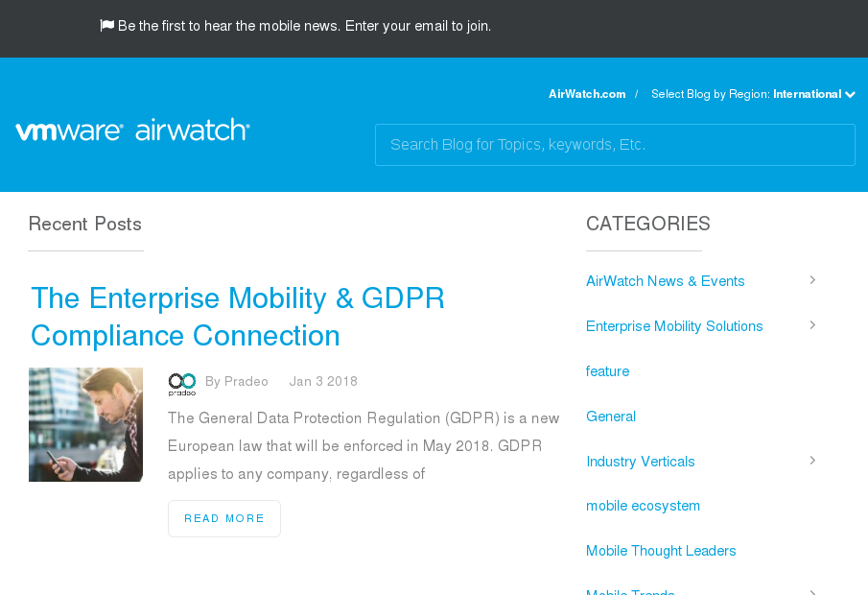This screenshot has height=595, width=868.
Task: Open the GDPR Compliance Connection article title
Action: [237, 317]
